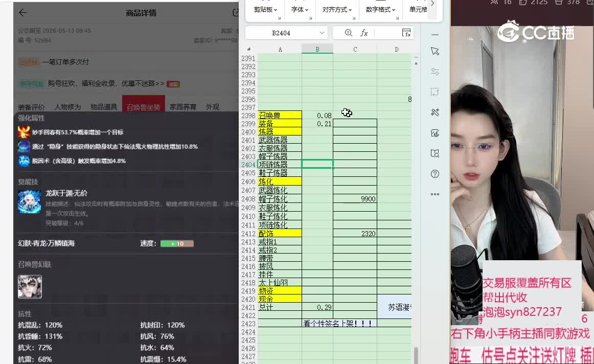Expand the name box dropdown arrow
The height and width of the screenshot is (364, 594).
point(322,33)
